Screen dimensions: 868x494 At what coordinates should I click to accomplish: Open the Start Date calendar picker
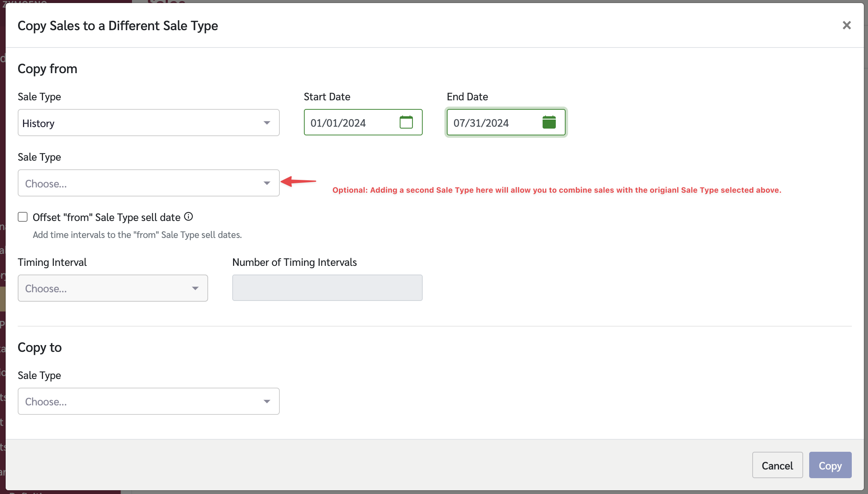(x=406, y=122)
